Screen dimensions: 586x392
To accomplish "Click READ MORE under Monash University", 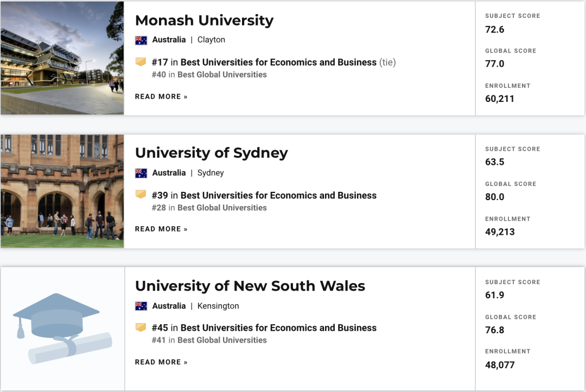I will 161,97.
